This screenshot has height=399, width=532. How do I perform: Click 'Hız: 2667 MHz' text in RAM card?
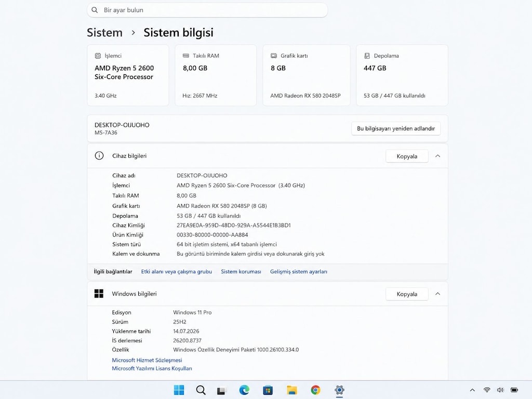(200, 96)
